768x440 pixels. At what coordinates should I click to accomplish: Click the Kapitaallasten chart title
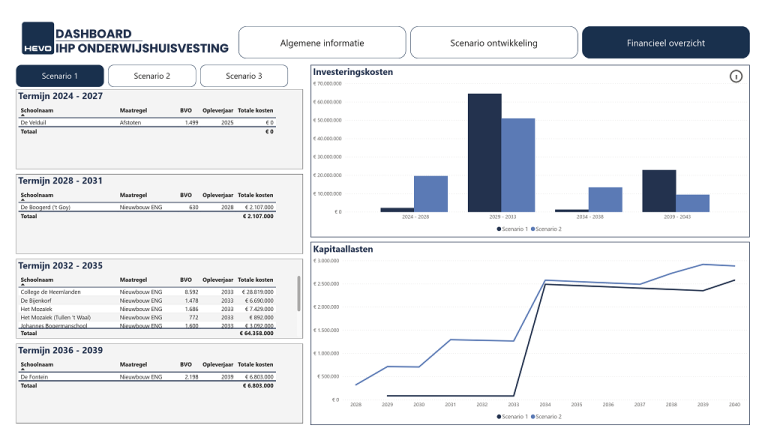coord(343,249)
